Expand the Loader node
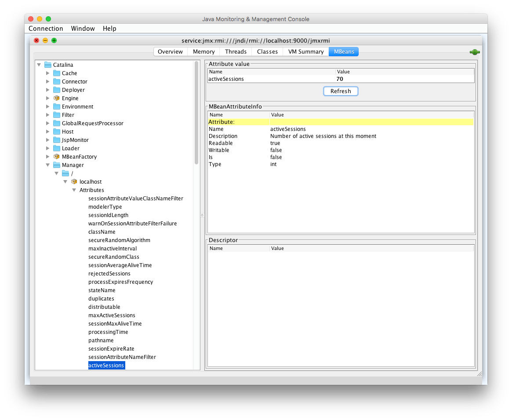512x420 pixels. [47, 148]
